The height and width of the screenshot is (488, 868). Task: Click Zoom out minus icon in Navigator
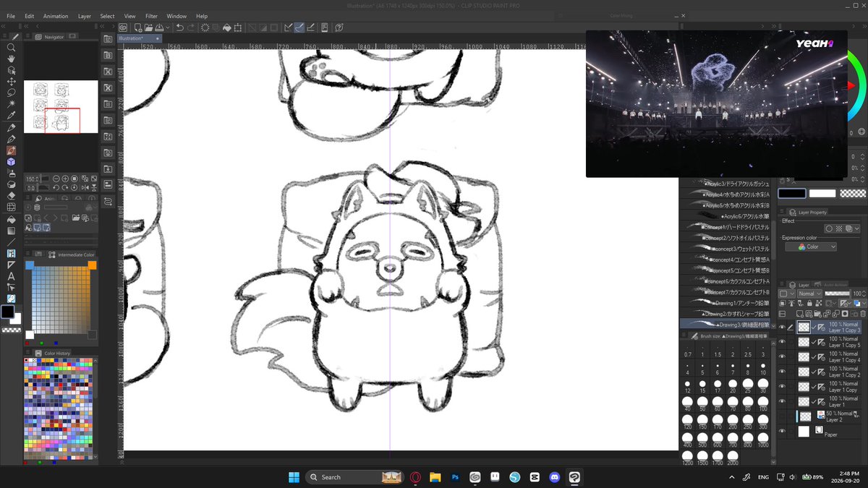56,179
